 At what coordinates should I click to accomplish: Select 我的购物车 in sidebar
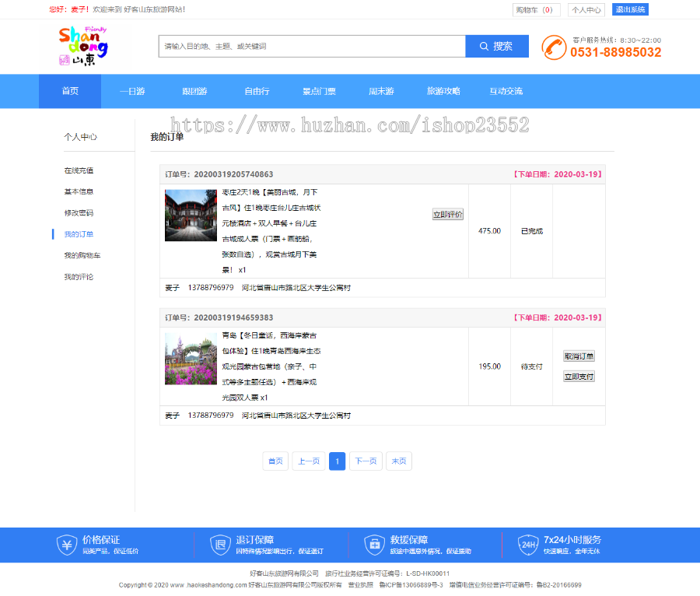[82, 255]
